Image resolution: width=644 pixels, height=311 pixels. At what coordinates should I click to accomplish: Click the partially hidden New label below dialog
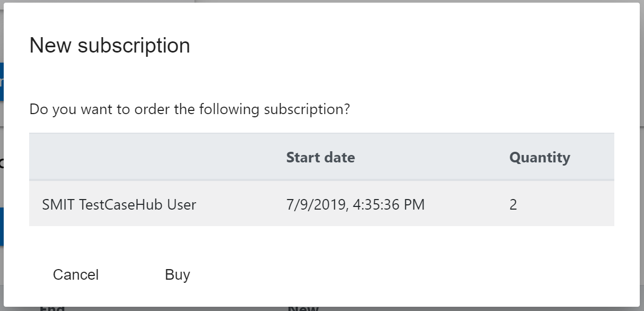(x=303, y=308)
